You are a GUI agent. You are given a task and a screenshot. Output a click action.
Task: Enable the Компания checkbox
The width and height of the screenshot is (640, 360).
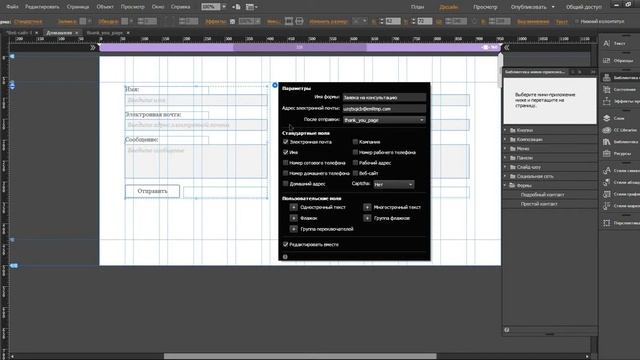click(355, 142)
